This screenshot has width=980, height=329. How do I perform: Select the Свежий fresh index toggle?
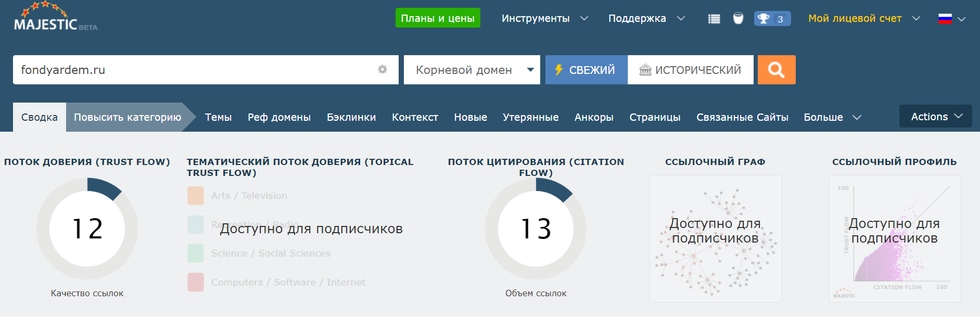pos(587,70)
